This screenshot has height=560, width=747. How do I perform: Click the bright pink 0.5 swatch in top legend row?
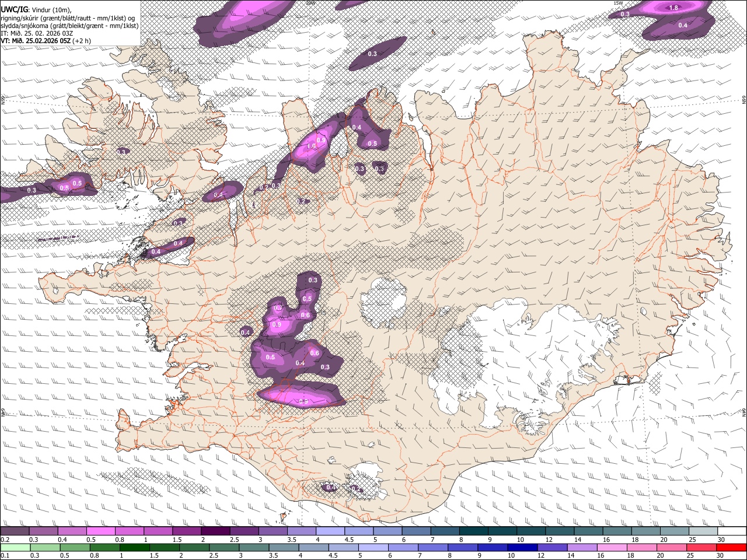(x=101, y=531)
